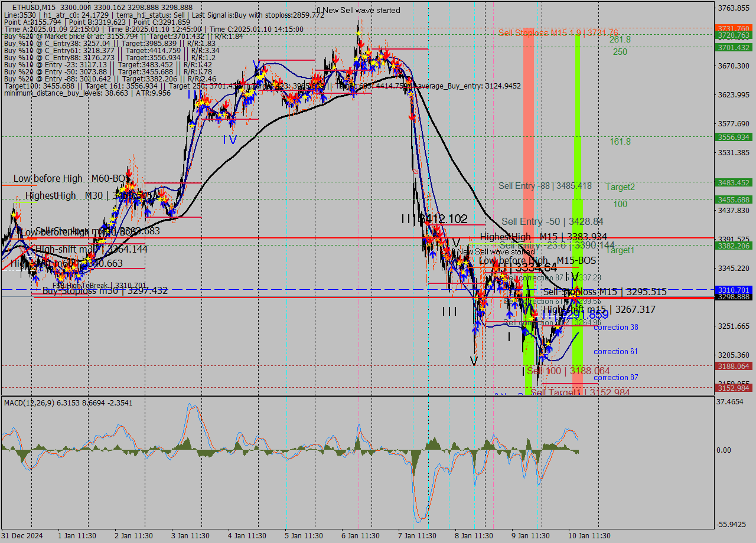The image size is (756, 543).
Task: Select 'Sell 100 | 3188.064' label
Action: (x=568, y=371)
